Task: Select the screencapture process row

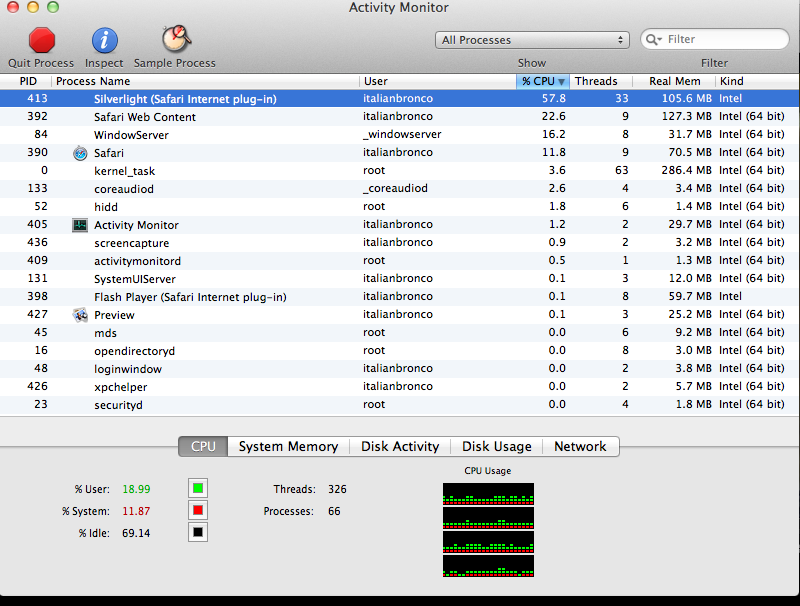Action: point(400,243)
